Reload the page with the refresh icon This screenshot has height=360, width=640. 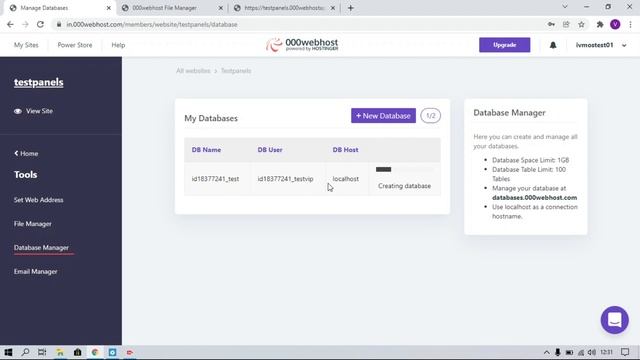40,24
